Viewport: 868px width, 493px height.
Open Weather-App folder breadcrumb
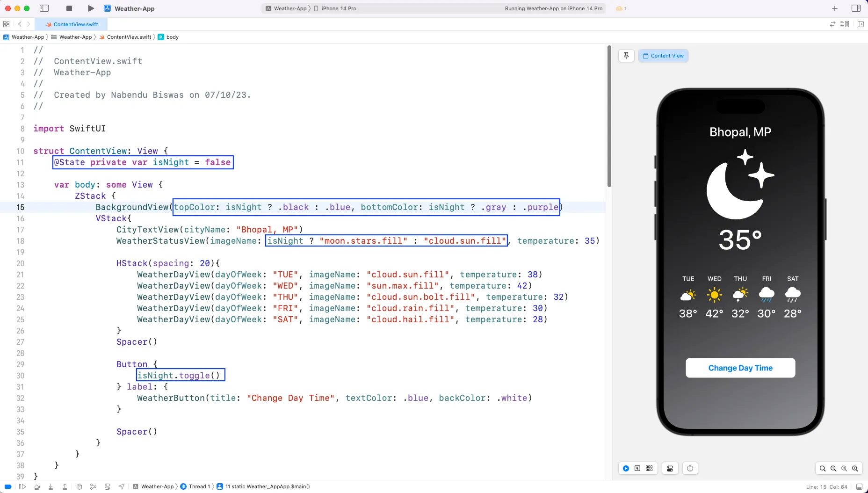pos(71,37)
